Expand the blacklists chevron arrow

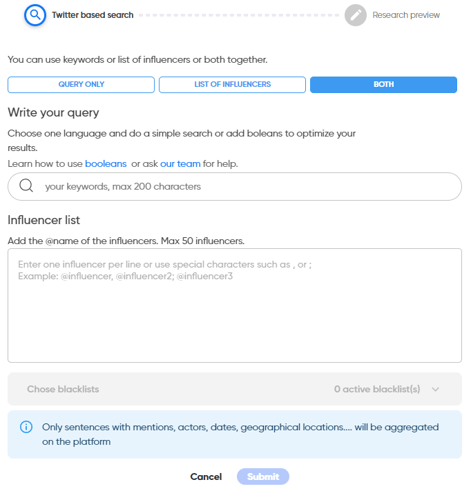point(435,389)
